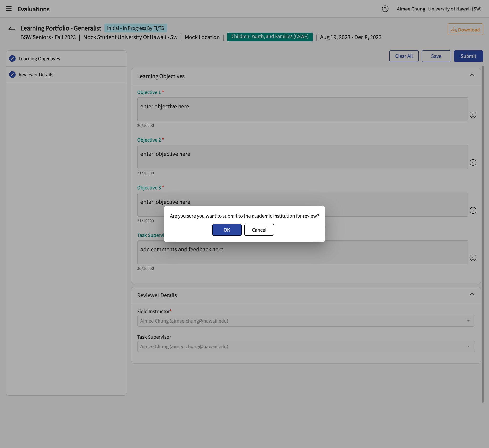Collapse the Reviewer Details section
Viewport: 489px width, 448px height.
tap(472, 294)
